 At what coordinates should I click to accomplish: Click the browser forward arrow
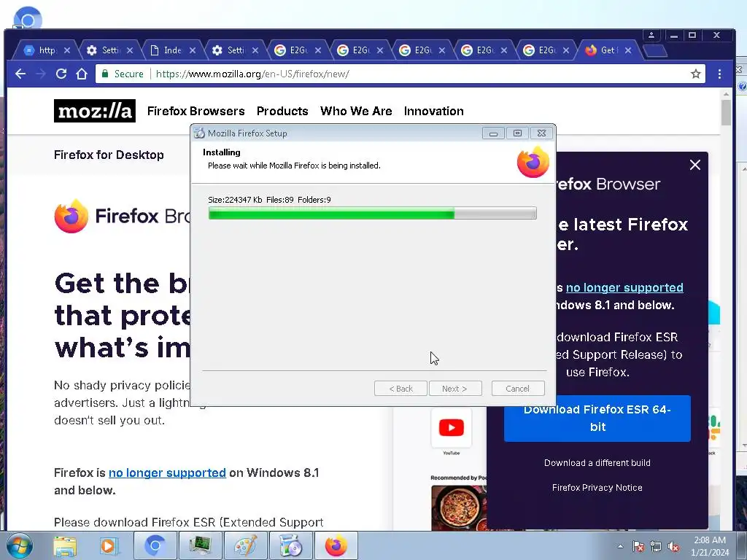click(x=41, y=74)
